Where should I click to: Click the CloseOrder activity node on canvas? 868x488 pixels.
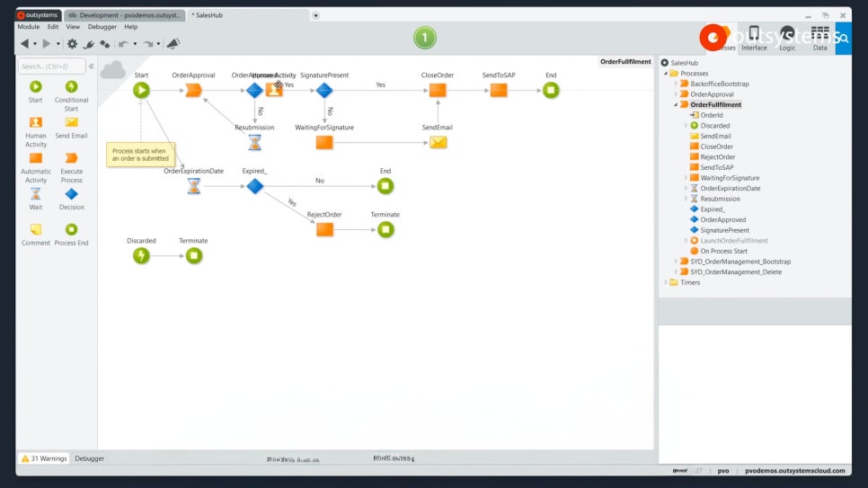point(438,90)
